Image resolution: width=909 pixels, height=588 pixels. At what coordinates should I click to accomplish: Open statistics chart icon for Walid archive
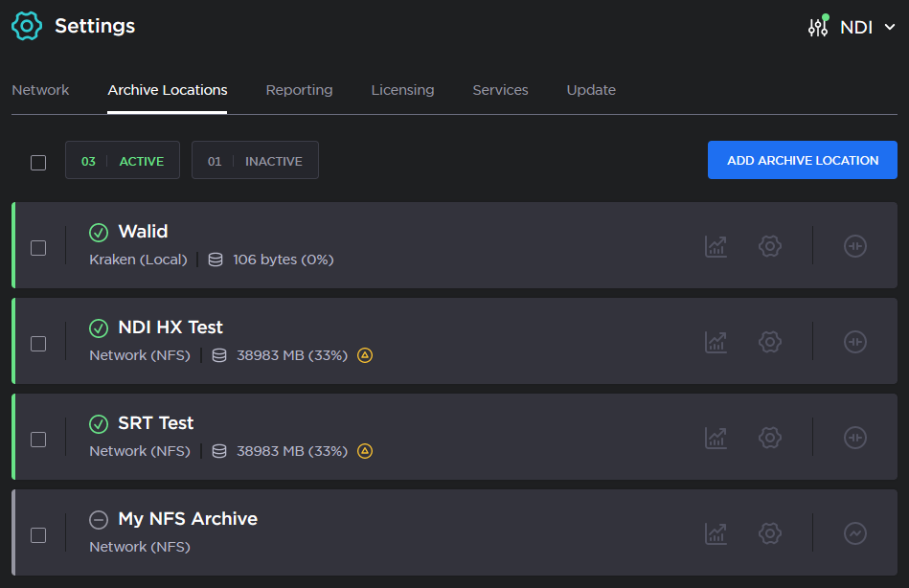716,246
